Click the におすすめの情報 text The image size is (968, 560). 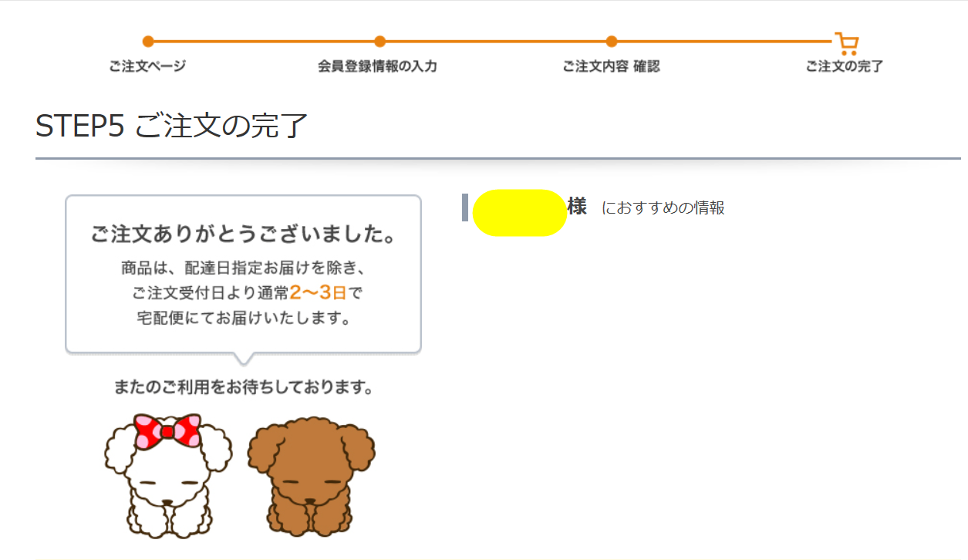click(x=663, y=208)
